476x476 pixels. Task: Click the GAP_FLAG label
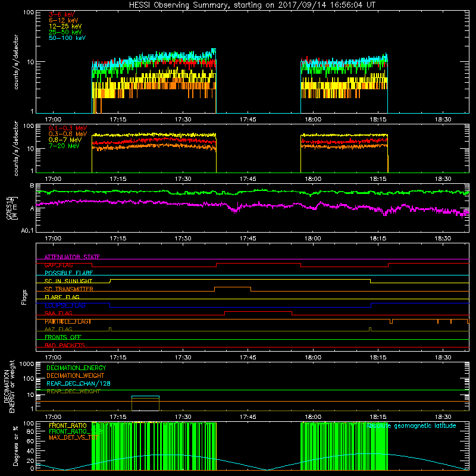pos(58,265)
